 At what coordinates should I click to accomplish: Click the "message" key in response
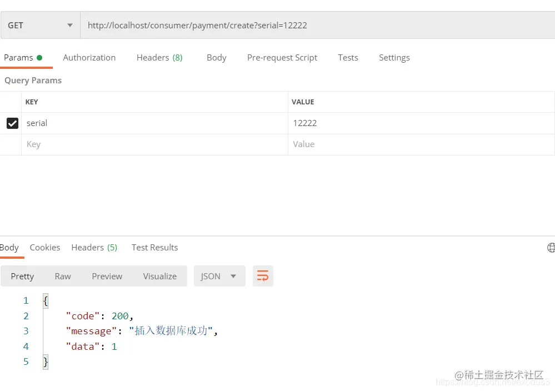coord(91,331)
